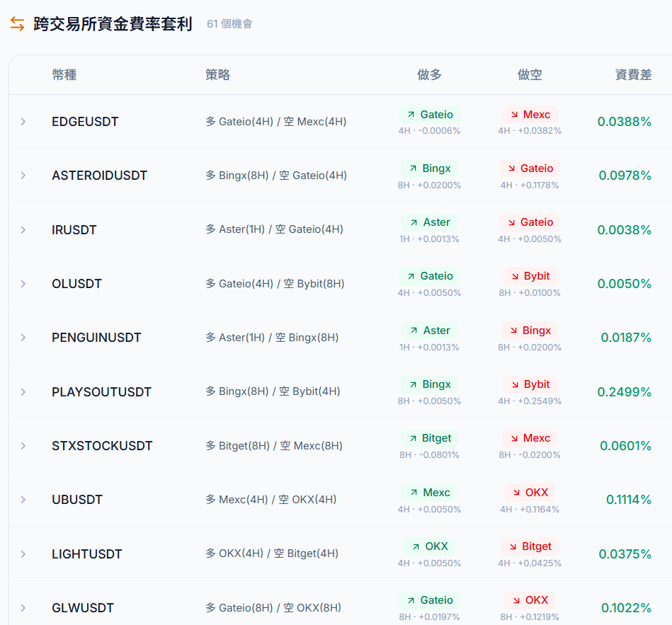Click the 8H · -0.0801% rate under Bitget
This screenshot has width=672, height=625.
coord(429,455)
